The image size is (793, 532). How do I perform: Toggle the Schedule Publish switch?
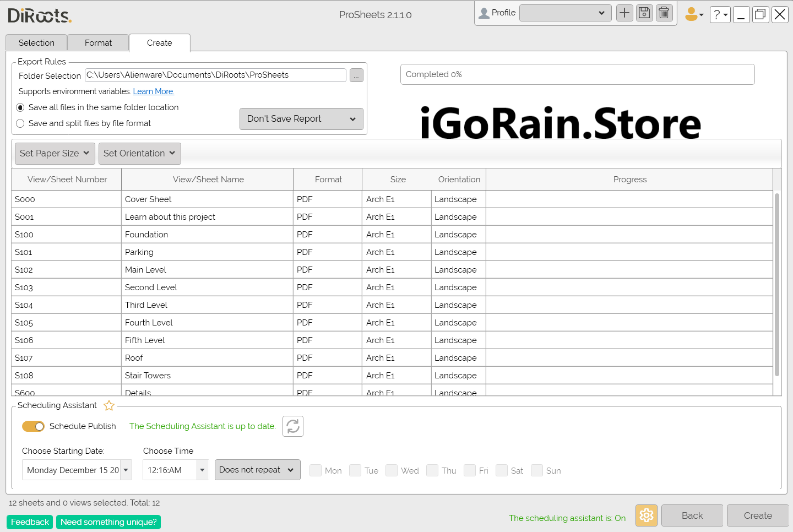point(33,426)
